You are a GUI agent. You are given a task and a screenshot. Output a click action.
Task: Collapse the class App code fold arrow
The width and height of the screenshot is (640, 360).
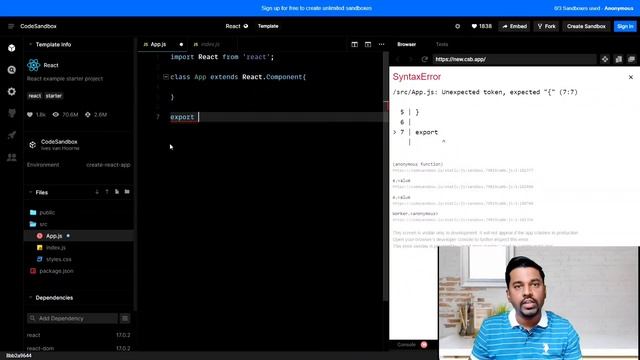pos(166,77)
